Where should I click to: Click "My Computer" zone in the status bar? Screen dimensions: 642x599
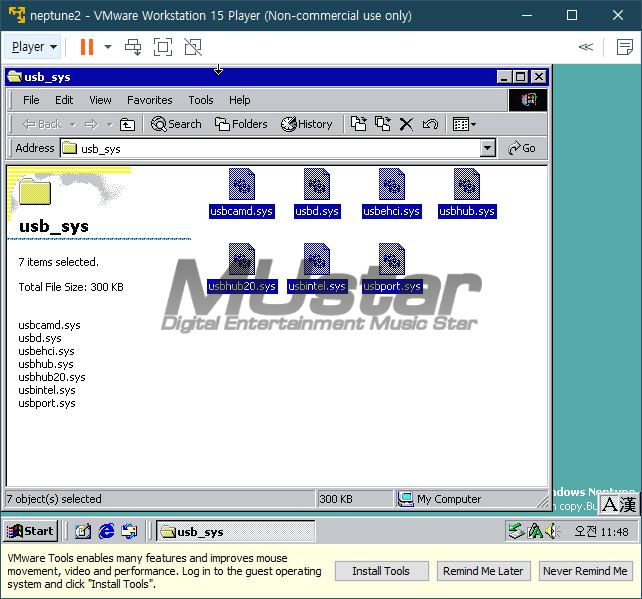tap(449, 499)
